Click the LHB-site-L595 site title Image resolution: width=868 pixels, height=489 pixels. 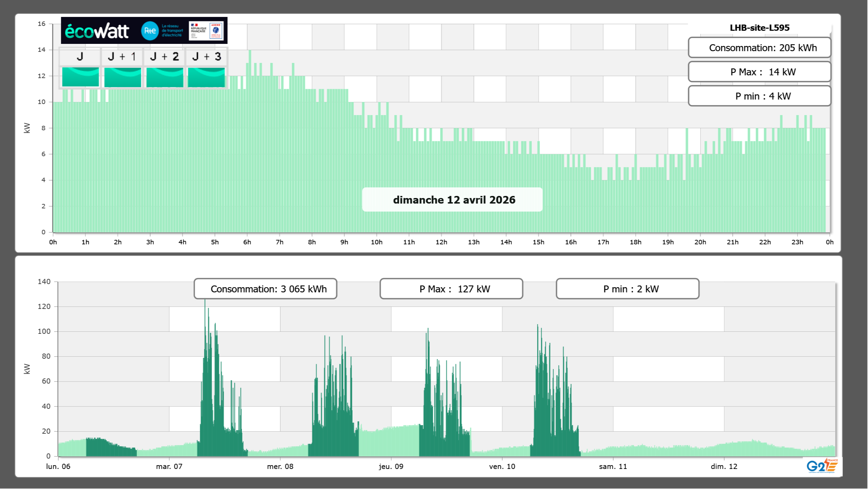pos(759,28)
